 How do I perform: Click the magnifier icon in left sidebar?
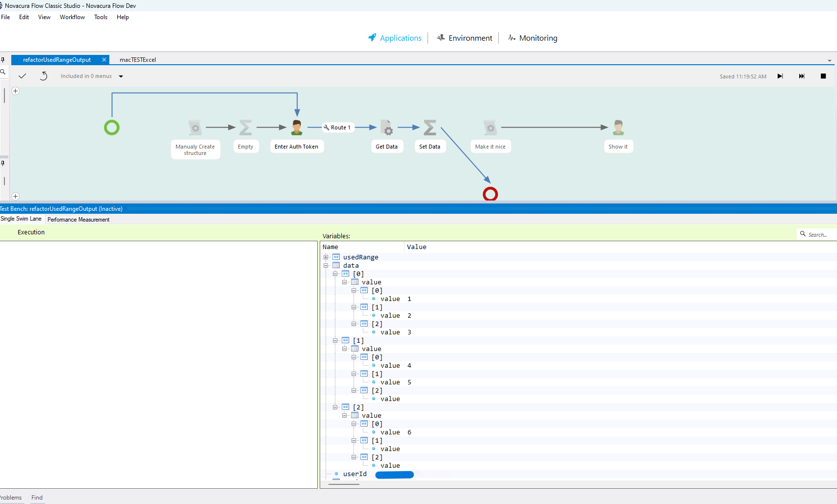pos(2,72)
